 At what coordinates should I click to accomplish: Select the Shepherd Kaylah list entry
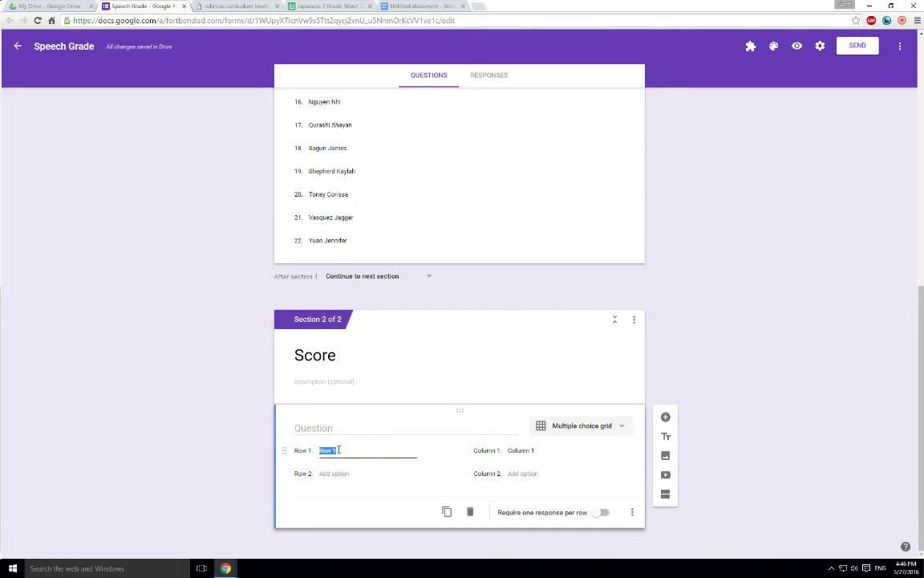click(x=331, y=172)
